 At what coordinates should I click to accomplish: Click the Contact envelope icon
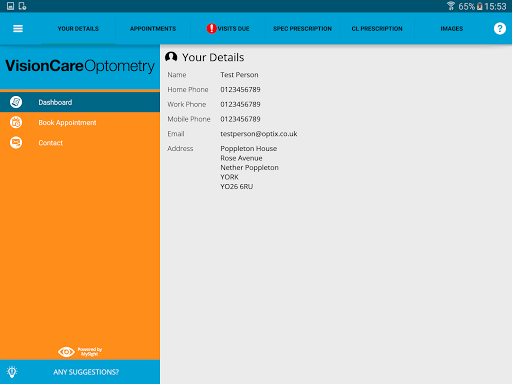click(16, 143)
